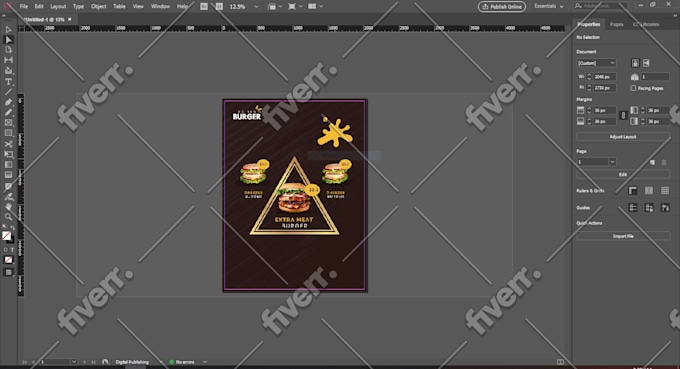The image size is (680, 369).
Task: Select the Gradient Swatch tool
Action: click(x=8, y=165)
